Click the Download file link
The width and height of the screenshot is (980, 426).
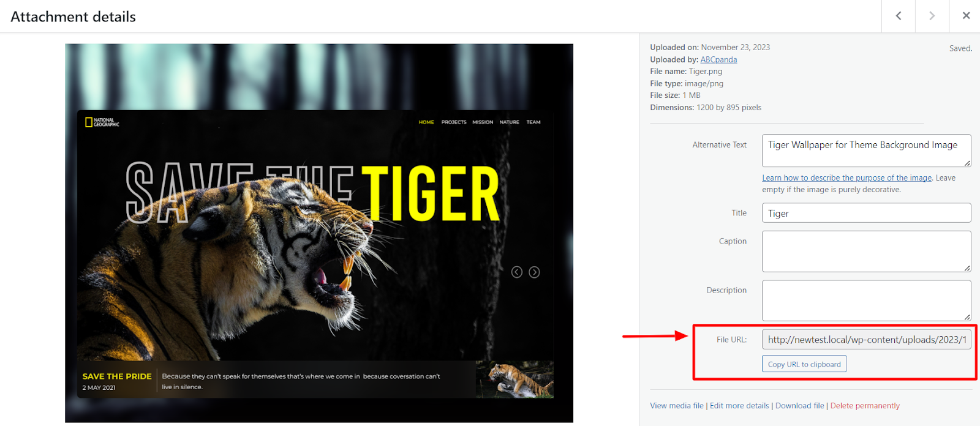(x=800, y=406)
